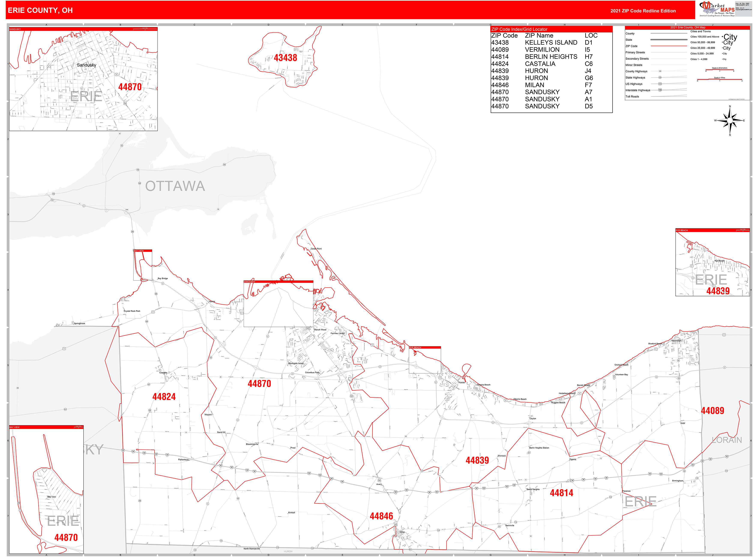Click the 44814 Berlin Heights ZIP label
The width and height of the screenshot is (756, 557).
[x=561, y=493]
